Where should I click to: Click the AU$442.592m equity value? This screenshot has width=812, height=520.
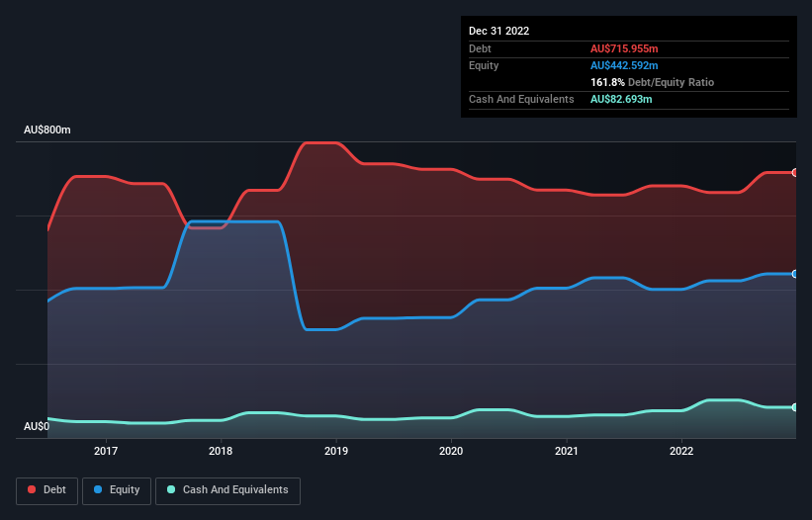point(624,65)
